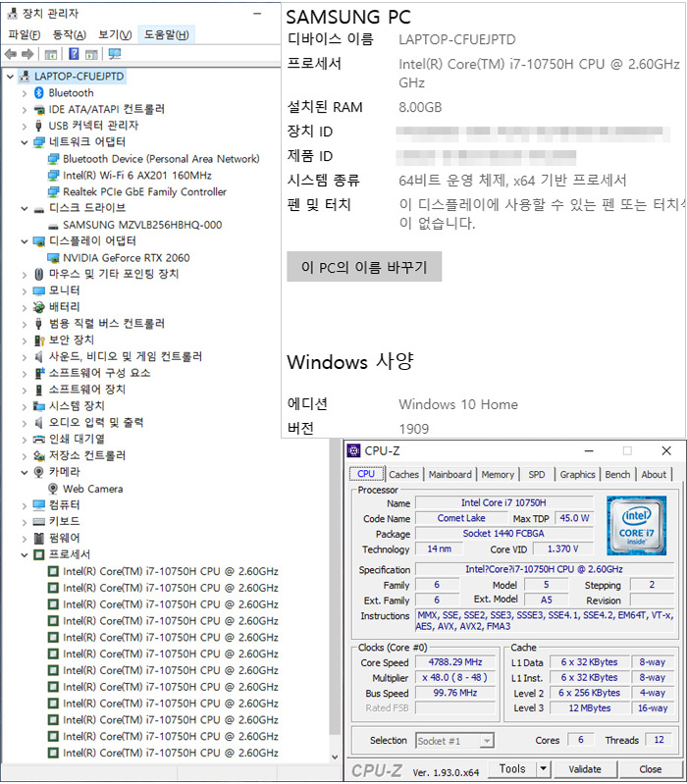
Task: Select the Bluetooth category icon
Action: (39, 92)
